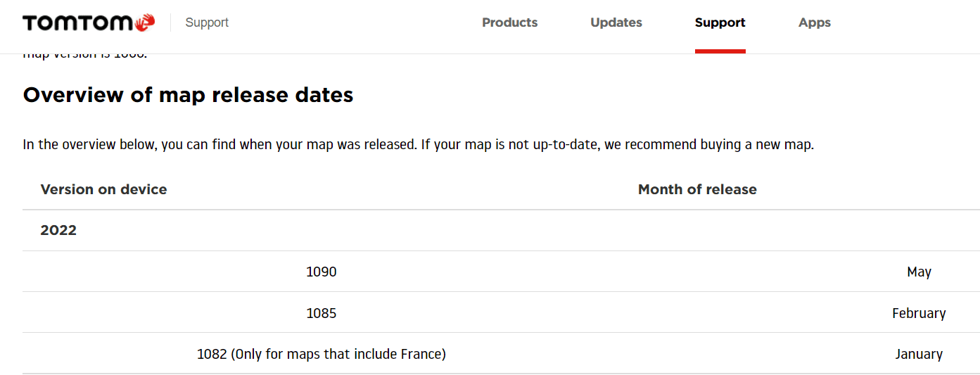Click the red hands emblem in the logo

[145, 23]
